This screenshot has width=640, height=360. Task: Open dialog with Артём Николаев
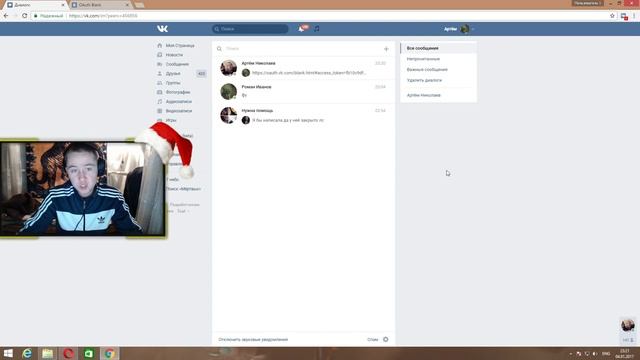click(x=303, y=68)
